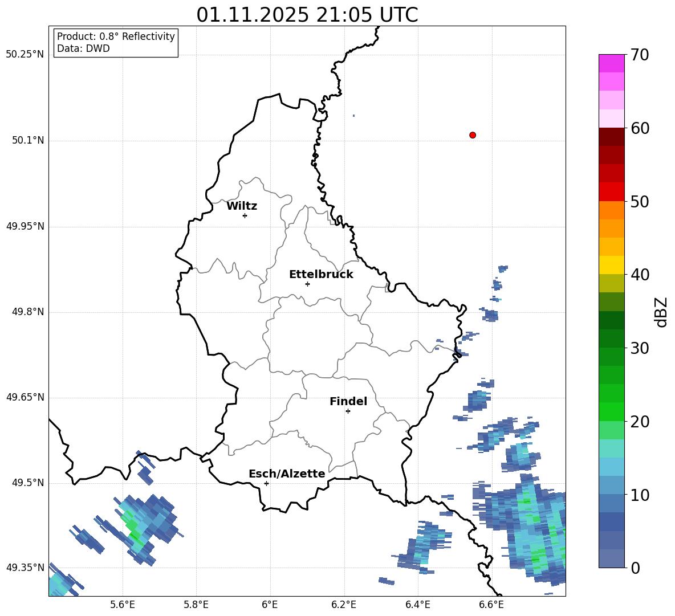The width and height of the screenshot is (675, 616).
Task: Click the 0 tick on the colorbar
Action: 635,568
